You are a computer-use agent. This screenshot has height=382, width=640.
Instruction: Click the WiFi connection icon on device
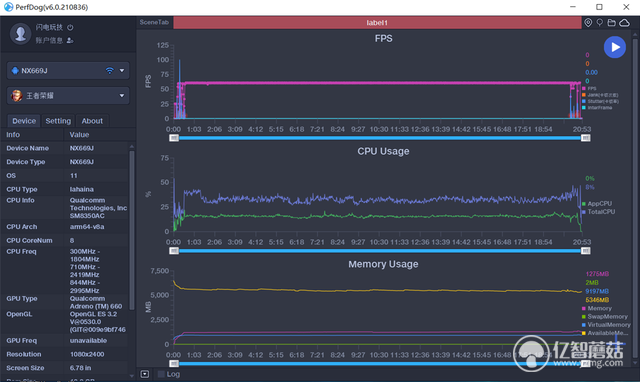click(109, 71)
